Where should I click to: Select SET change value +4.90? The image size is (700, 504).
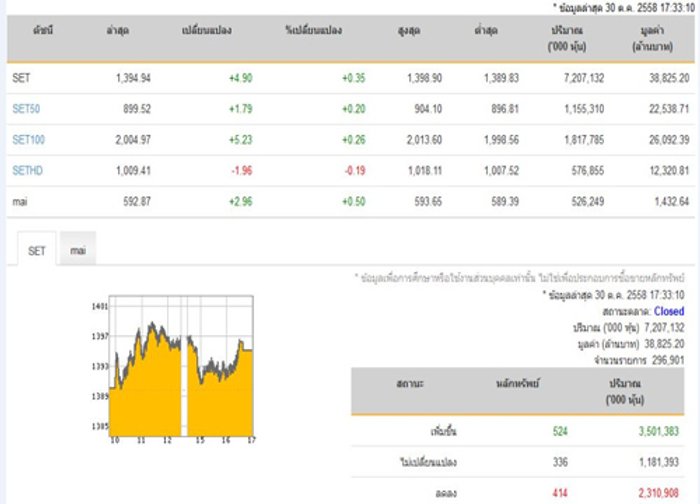[241, 78]
